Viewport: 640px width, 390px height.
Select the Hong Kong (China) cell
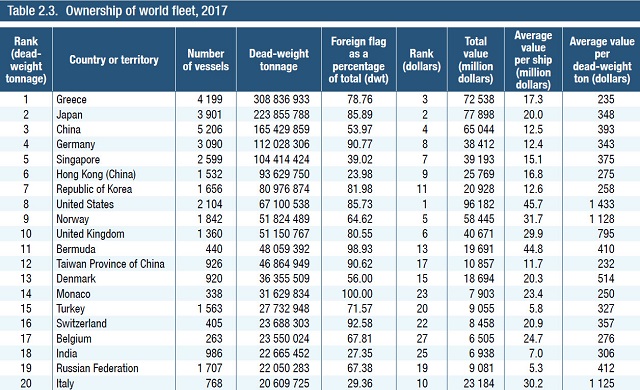click(96, 174)
